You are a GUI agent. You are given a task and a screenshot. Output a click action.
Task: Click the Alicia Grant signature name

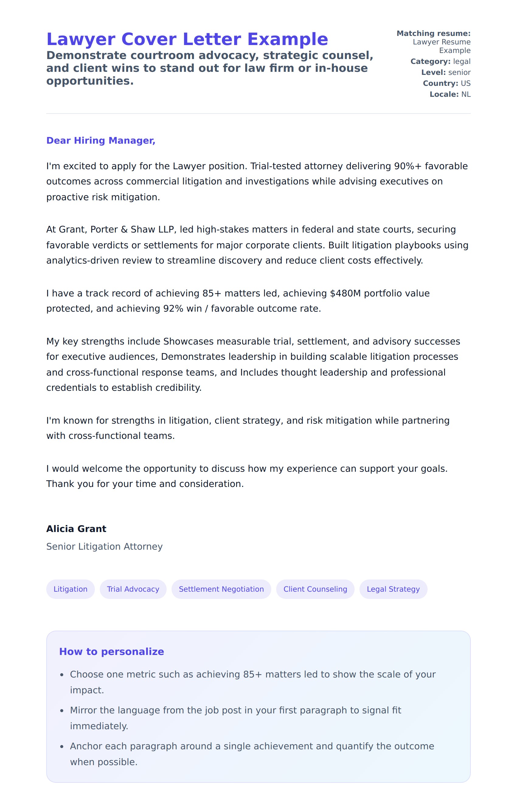(76, 529)
